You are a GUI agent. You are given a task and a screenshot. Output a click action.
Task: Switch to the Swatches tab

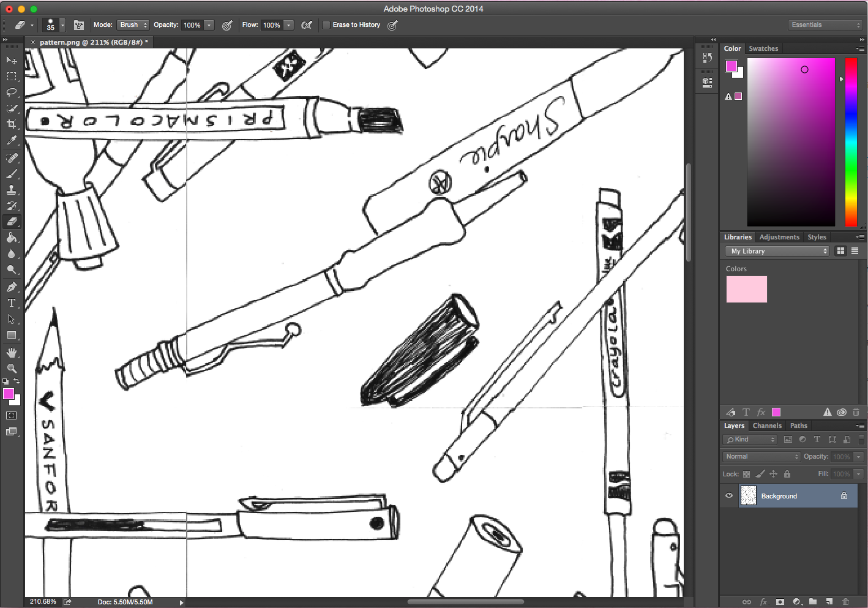(x=763, y=48)
